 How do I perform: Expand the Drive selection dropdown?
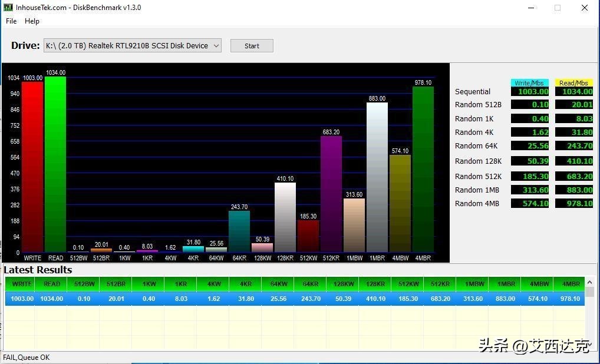[x=216, y=46]
